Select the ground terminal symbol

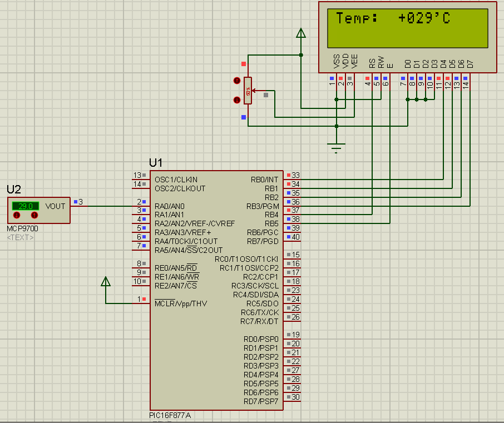click(336, 148)
